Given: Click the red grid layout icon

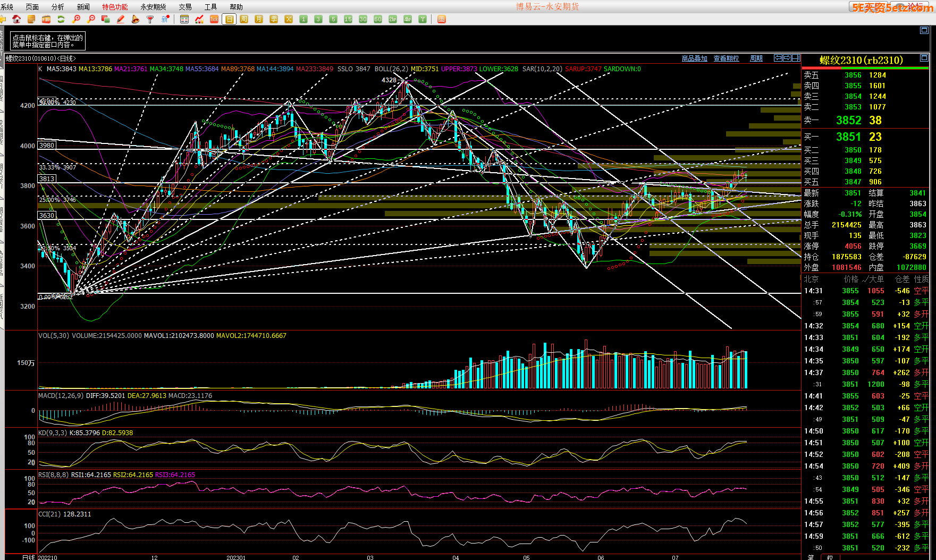Looking at the screenshot, I should (x=441, y=19).
